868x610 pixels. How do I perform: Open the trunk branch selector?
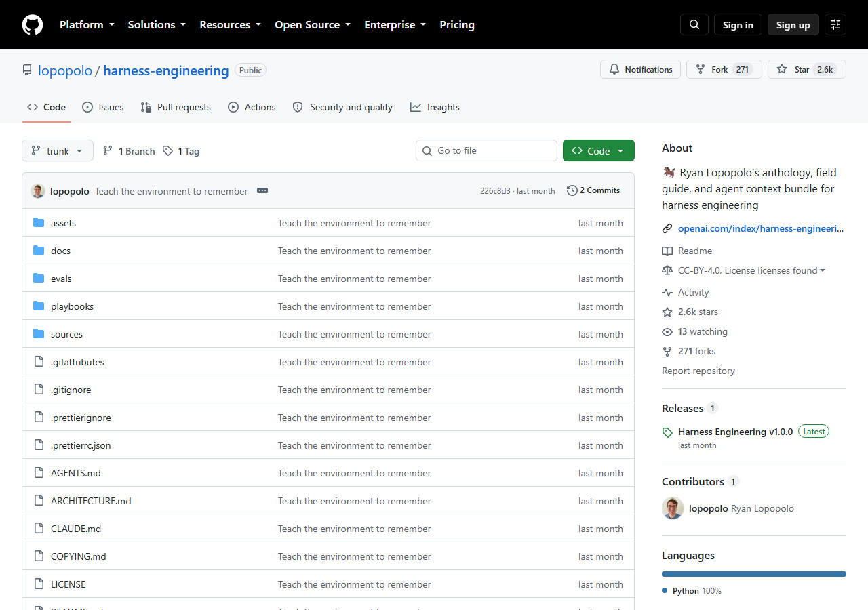point(58,150)
